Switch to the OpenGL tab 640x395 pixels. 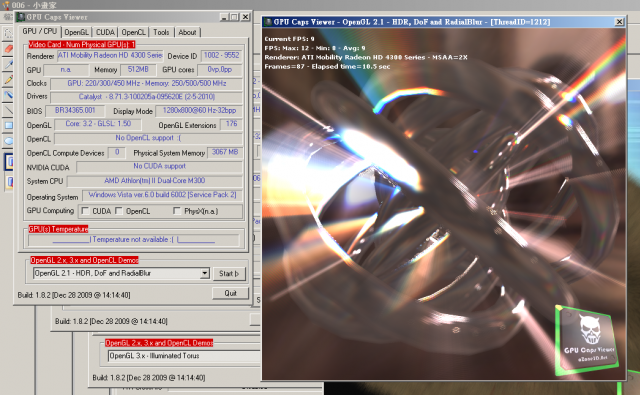click(x=76, y=32)
